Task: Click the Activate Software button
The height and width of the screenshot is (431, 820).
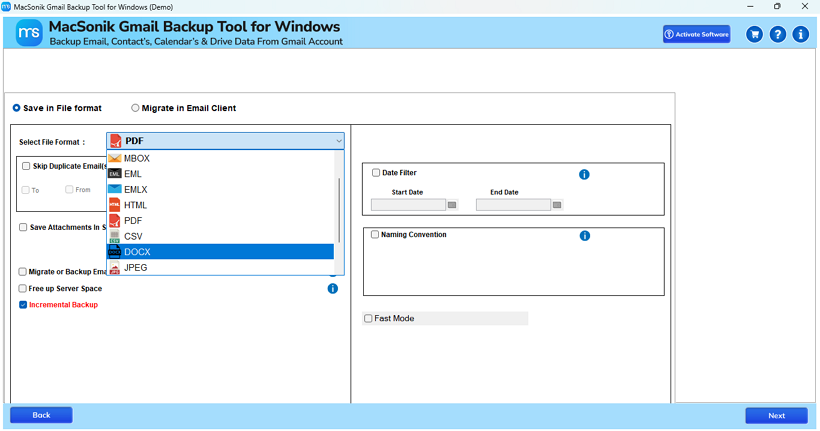Action: [697, 34]
